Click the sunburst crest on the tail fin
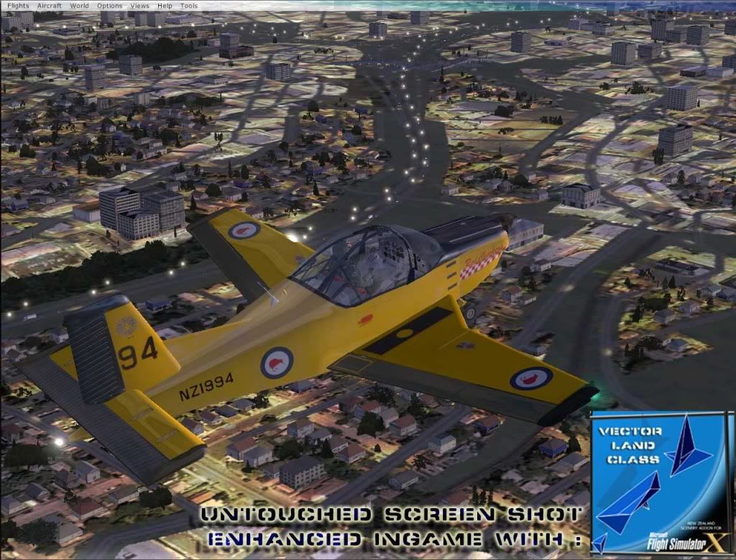736x560 pixels. 127,327
